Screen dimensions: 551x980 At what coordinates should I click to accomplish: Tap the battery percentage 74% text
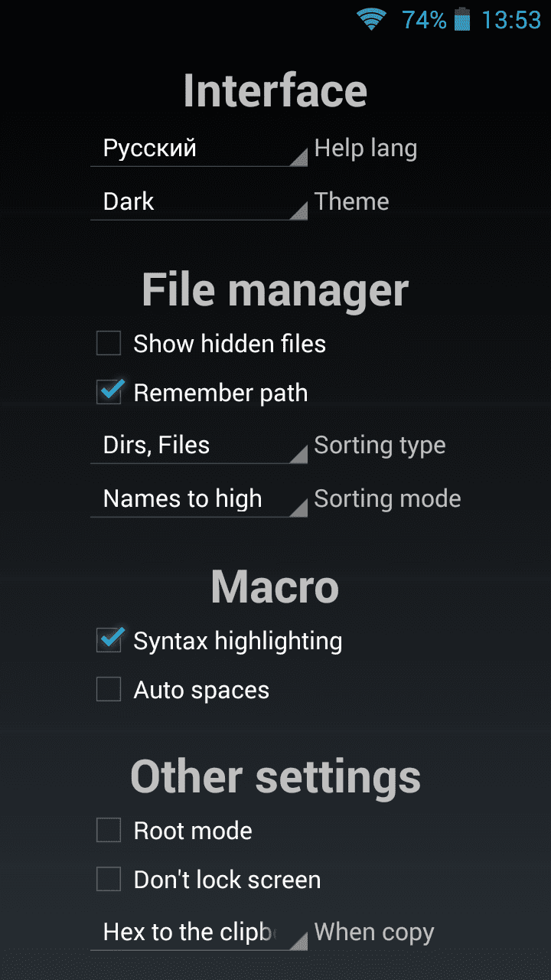coord(424,19)
